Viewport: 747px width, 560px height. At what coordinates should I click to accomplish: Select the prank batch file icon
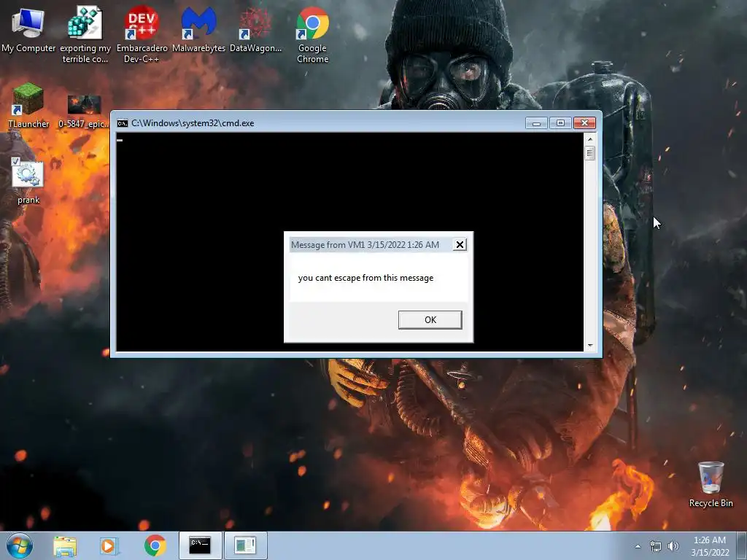[x=28, y=181]
